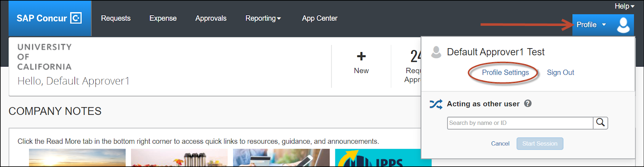Open the Requests menu
Screen dimensions: 644x167
point(116,18)
